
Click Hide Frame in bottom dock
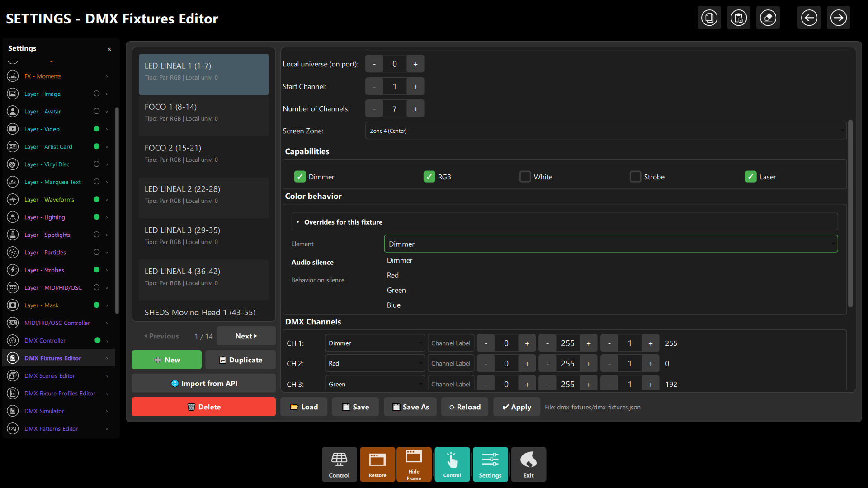[414, 465]
